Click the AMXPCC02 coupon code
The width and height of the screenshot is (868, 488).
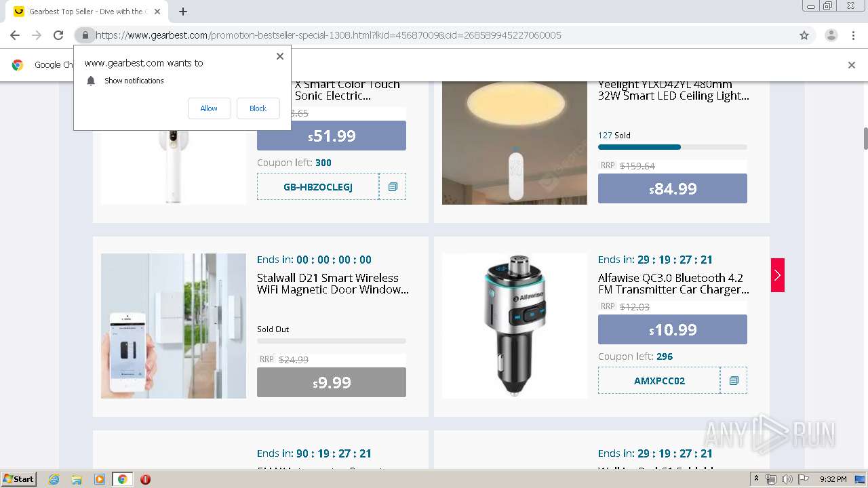pos(659,381)
